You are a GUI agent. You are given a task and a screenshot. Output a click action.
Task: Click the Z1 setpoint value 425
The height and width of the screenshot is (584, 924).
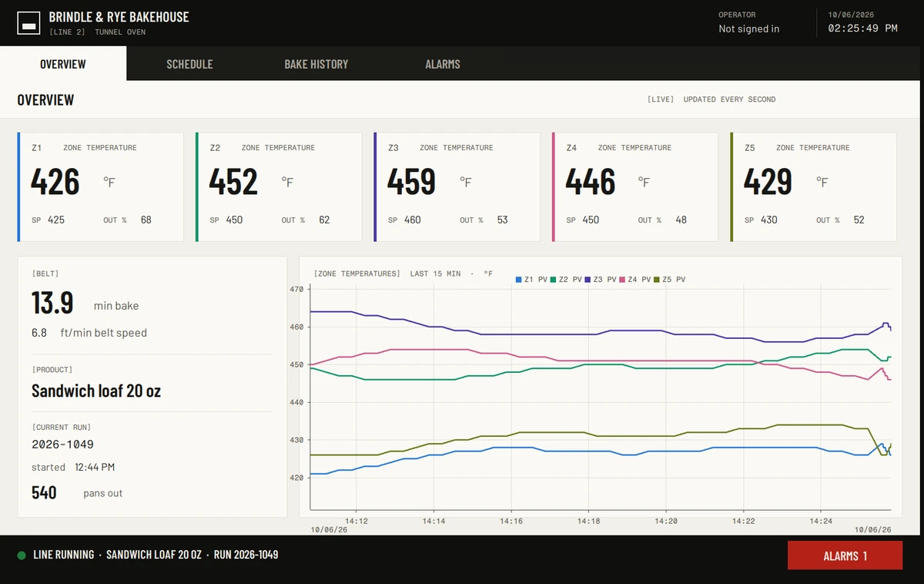(x=56, y=220)
